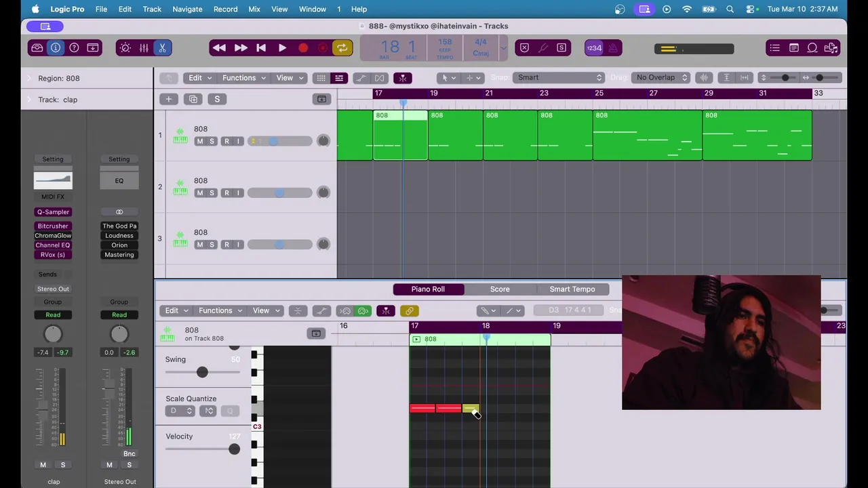
Task: Click the global track Solo S button
Action: tap(217, 100)
